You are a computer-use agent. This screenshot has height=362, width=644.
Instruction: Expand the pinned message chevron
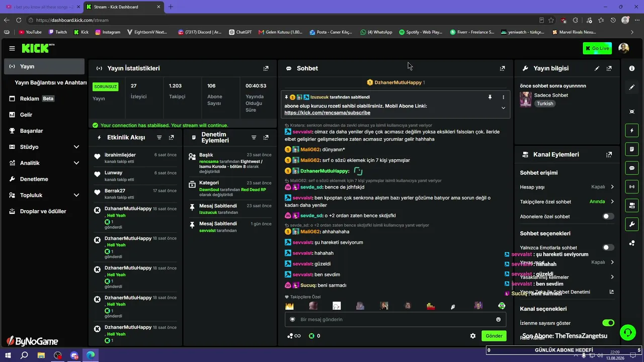pos(503,108)
